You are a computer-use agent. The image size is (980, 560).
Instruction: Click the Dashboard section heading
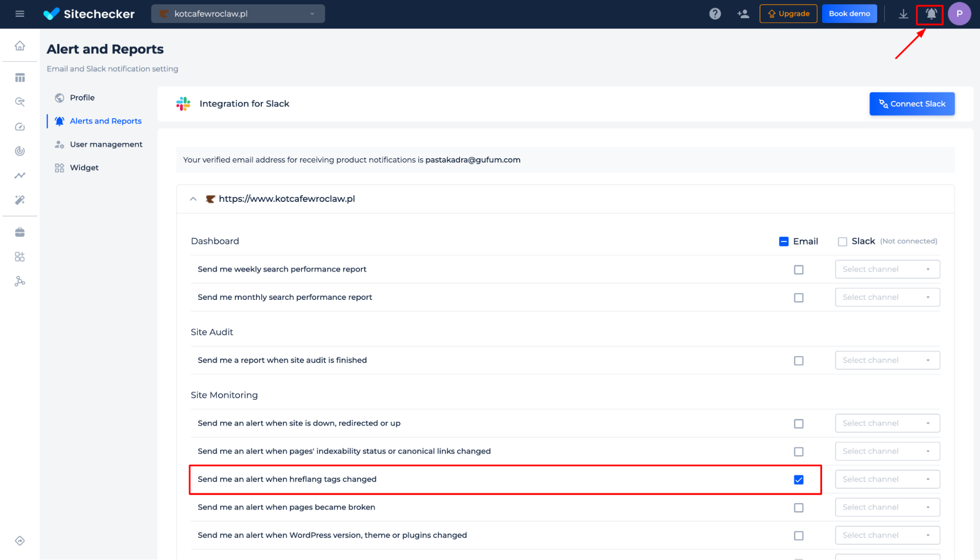(x=215, y=242)
